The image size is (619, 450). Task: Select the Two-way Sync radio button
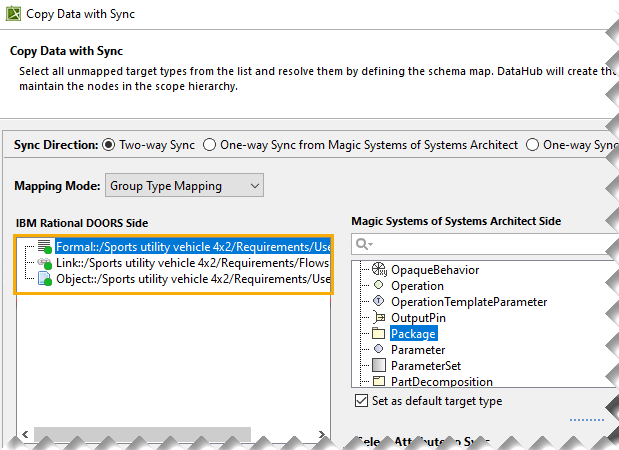coord(108,145)
